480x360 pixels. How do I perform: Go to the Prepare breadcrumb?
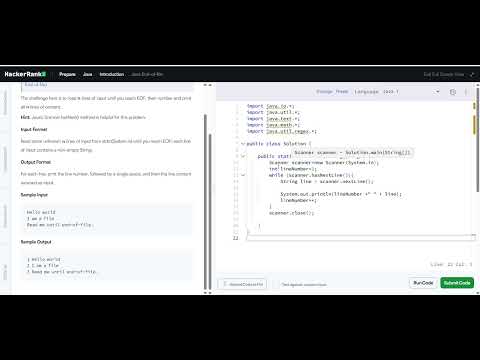click(67, 74)
